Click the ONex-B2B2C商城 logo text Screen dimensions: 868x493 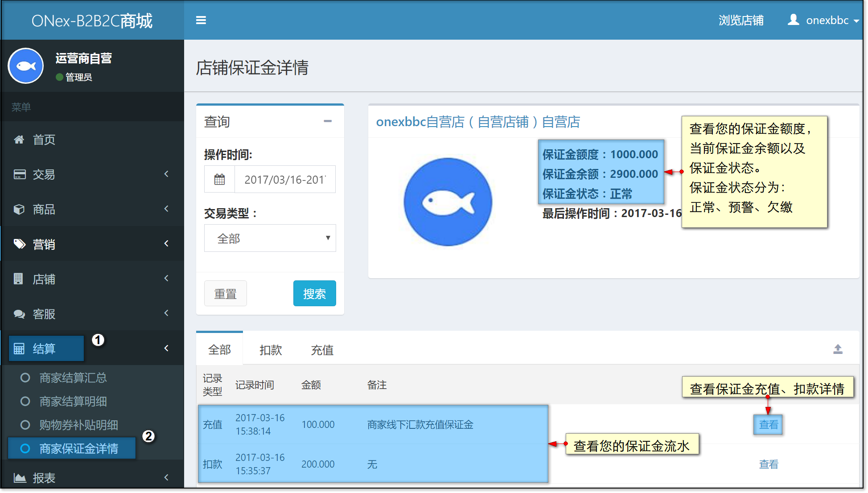92,21
